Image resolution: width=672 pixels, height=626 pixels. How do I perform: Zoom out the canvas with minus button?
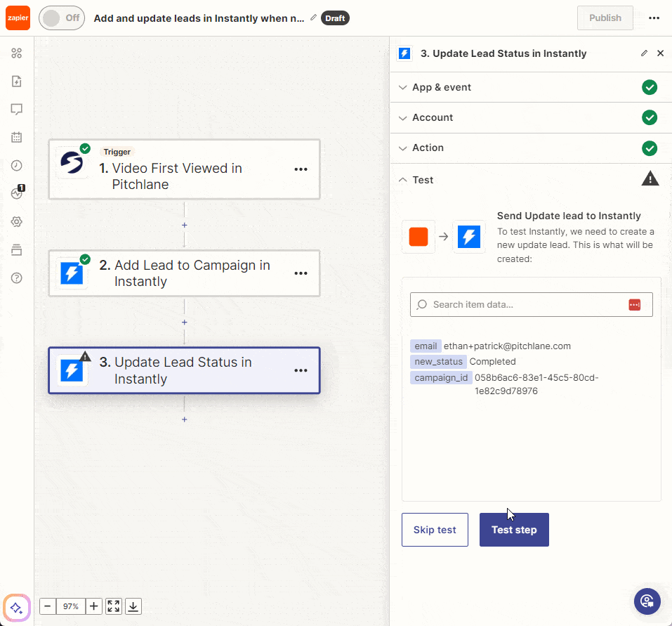pos(48,606)
